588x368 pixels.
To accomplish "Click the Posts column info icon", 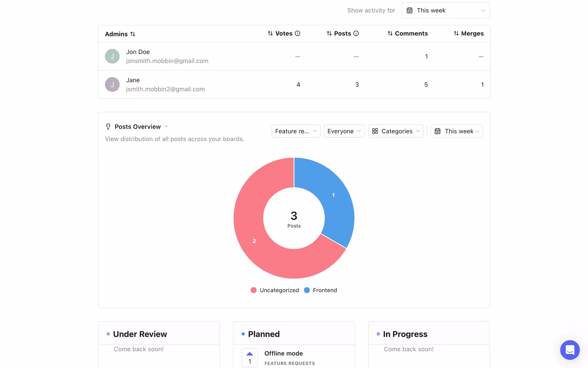I will coord(356,33).
